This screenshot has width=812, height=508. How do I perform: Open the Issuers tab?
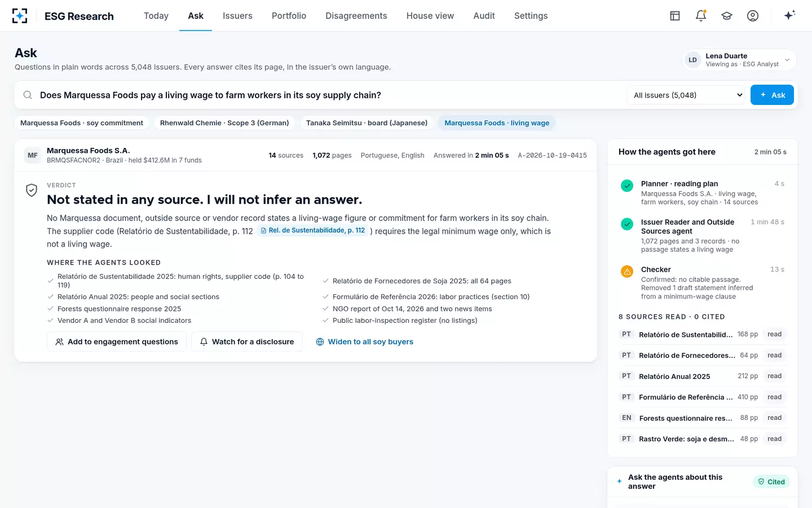(237, 16)
